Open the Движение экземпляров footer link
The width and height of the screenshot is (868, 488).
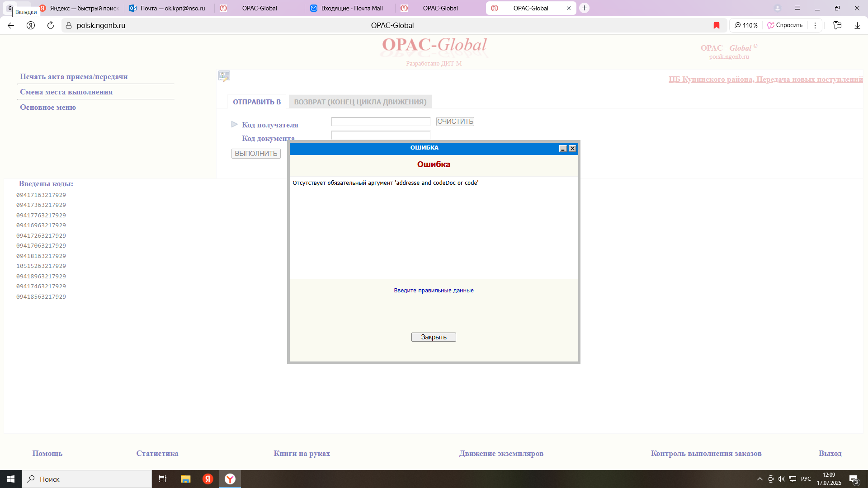[x=501, y=453]
